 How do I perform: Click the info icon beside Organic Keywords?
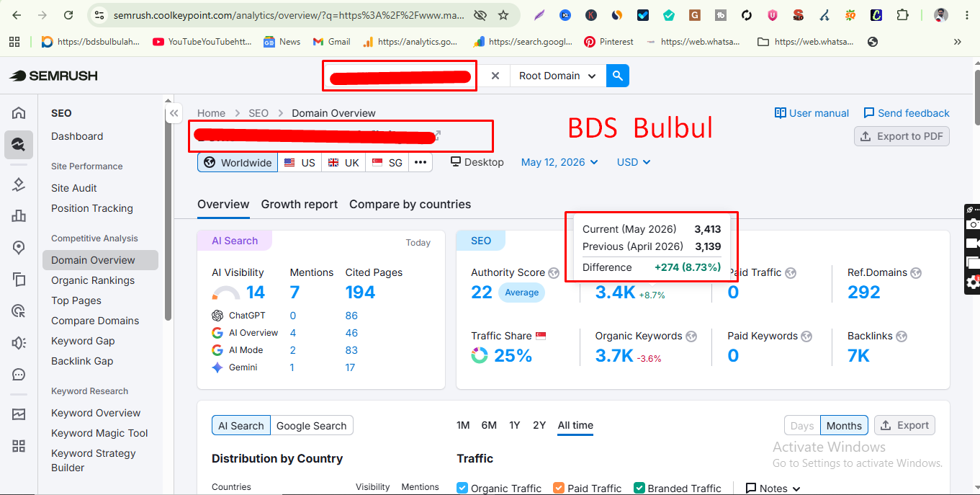691,336
